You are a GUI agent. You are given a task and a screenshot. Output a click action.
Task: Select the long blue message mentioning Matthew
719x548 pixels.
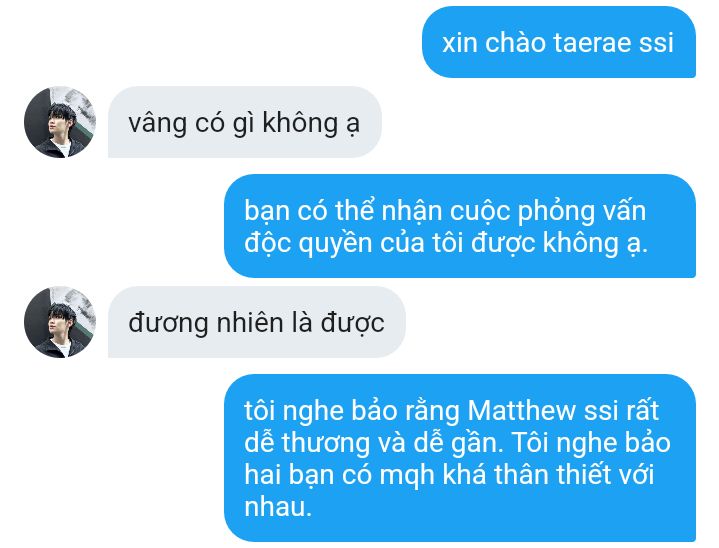coord(459,458)
